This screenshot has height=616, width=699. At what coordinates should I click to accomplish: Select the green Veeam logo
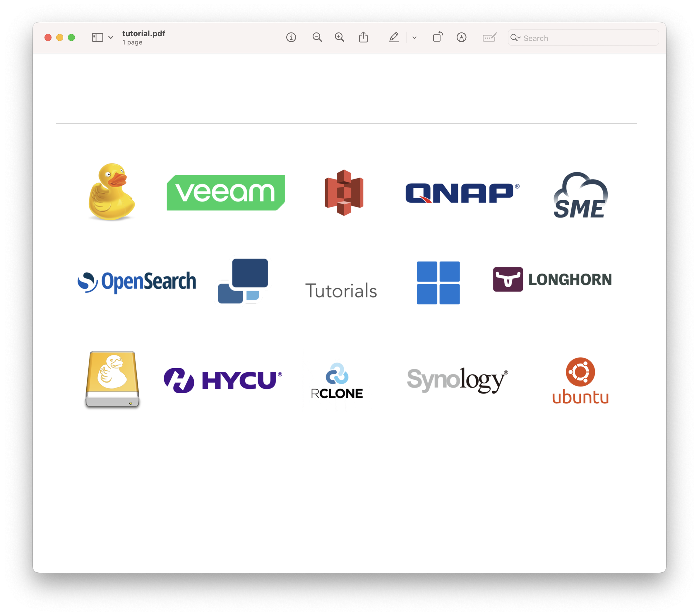pos(226,193)
